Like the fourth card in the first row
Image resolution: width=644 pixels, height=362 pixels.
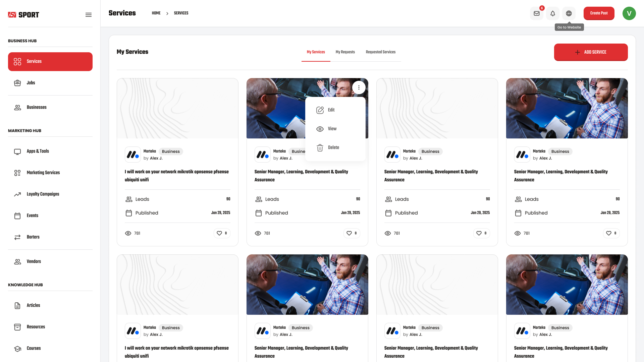click(611, 233)
